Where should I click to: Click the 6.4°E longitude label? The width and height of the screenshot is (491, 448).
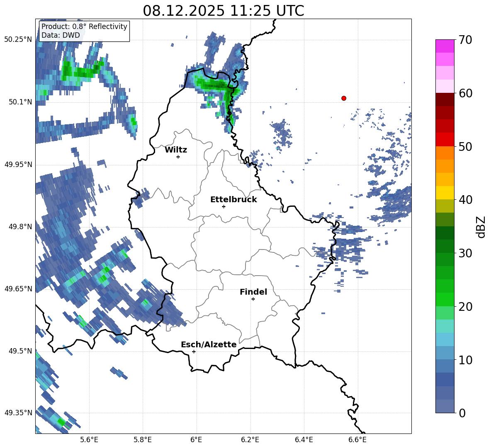[x=304, y=440]
